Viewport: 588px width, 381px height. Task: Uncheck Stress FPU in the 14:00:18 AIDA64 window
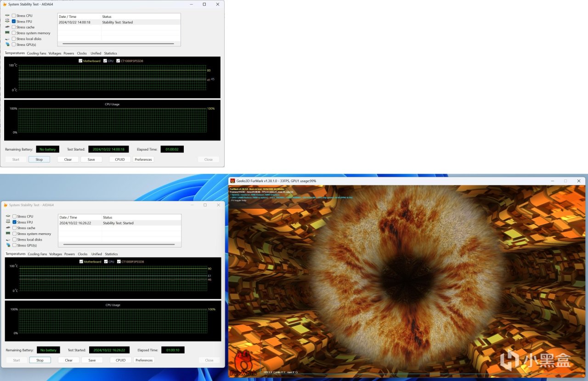click(x=14, y=22)
